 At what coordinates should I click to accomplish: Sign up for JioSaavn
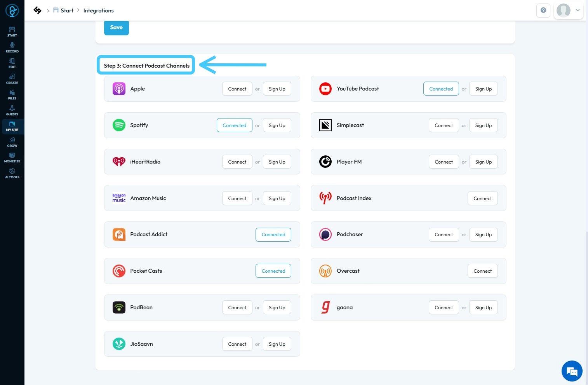[x=277, y=344]
